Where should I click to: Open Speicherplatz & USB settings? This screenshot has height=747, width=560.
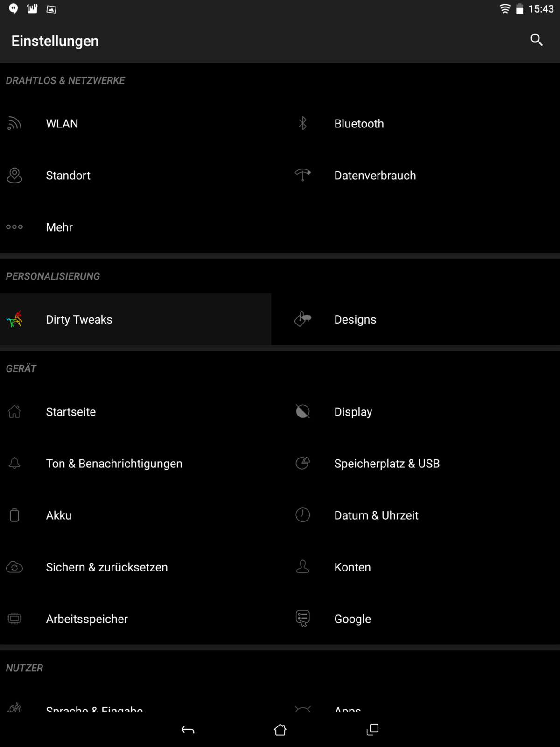387,464
